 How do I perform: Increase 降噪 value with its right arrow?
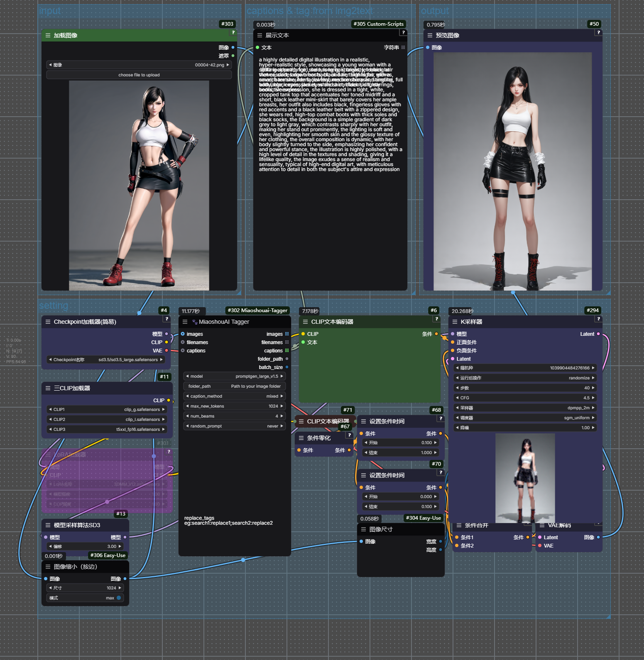tap(593, 428)
